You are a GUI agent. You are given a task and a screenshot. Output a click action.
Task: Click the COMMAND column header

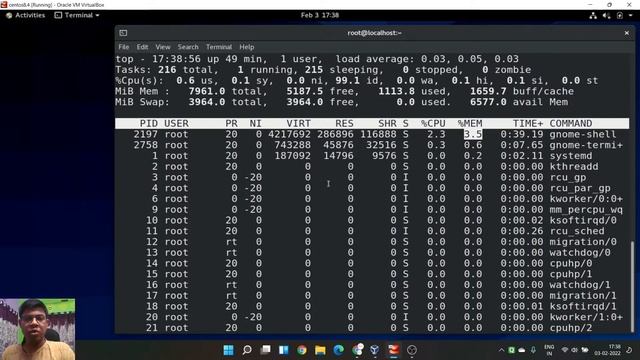(x=571, y=123)
